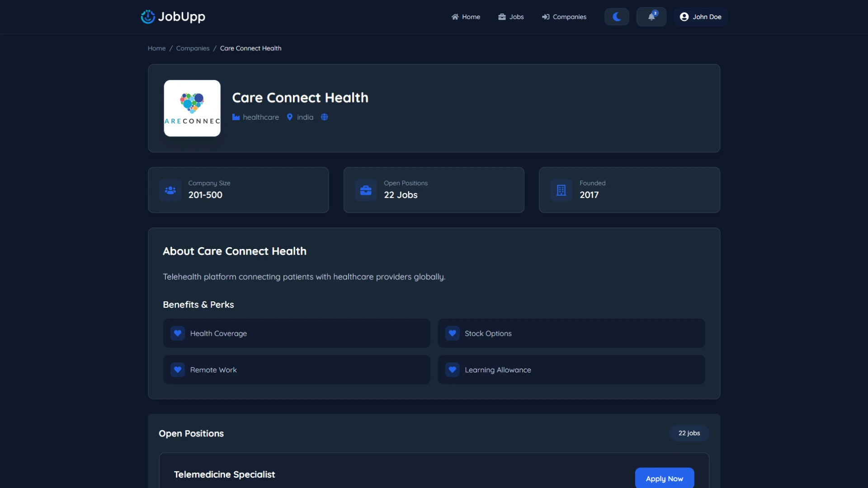868x488 pixels.
Task: Click the heart icon next to Remote Work
Action: click(x=178, y=370)
